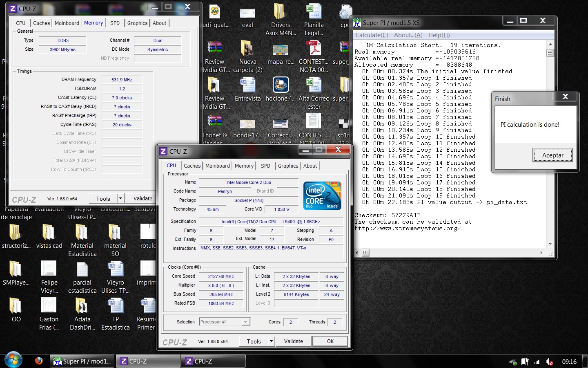Click Validate in front CPU-Z window

(294, 341)
